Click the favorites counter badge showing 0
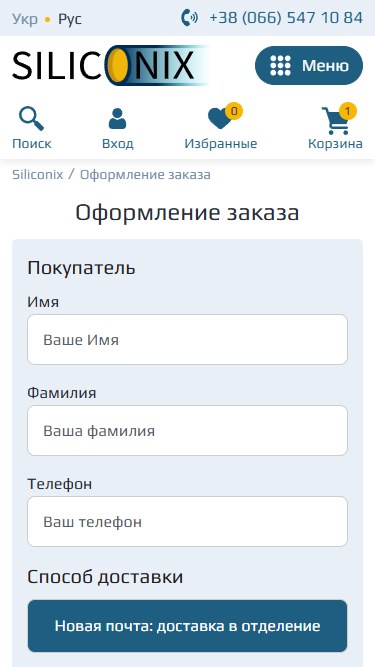 pos(234,111)
